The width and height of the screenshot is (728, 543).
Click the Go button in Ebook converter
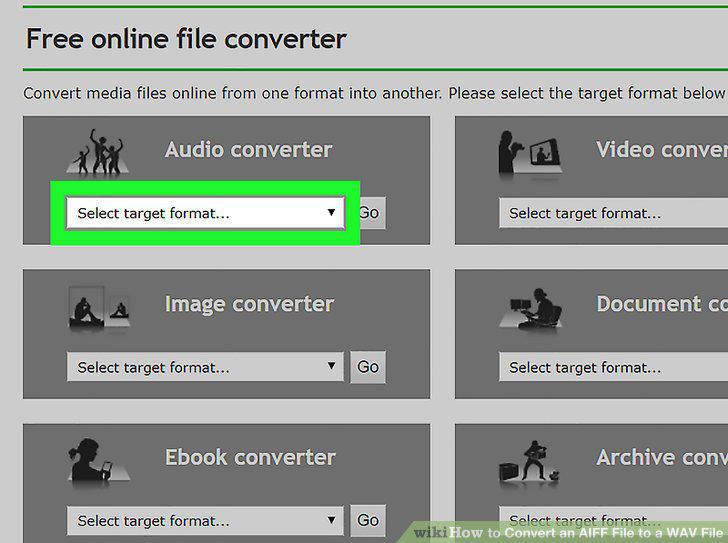pos(368,520)
